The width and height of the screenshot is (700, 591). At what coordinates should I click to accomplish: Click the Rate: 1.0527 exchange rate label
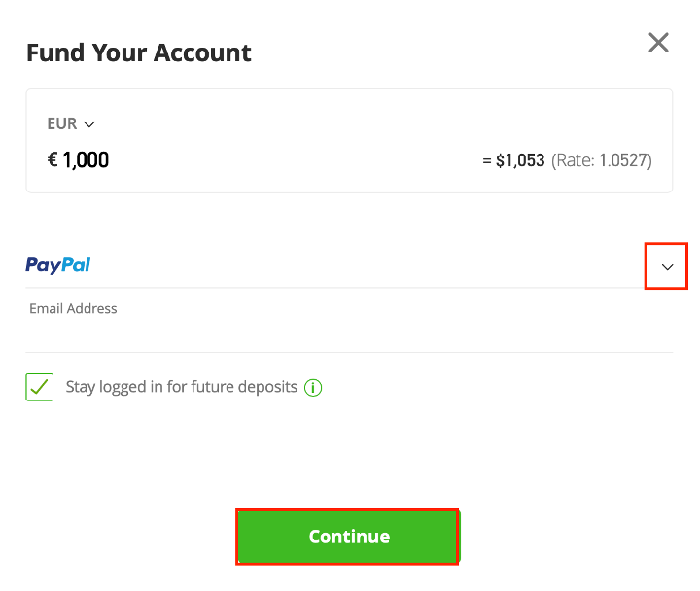(602, 160)
